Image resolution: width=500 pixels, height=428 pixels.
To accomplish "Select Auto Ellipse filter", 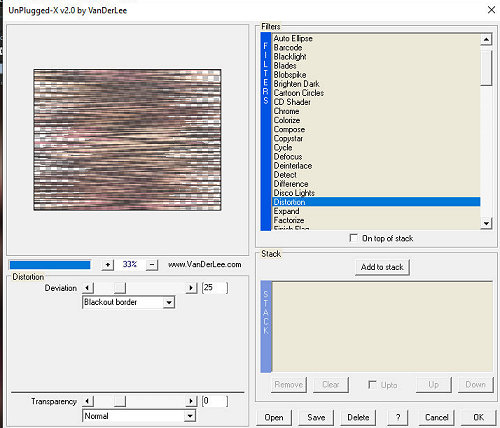I will pyautogui.click(x=376, y=38).
